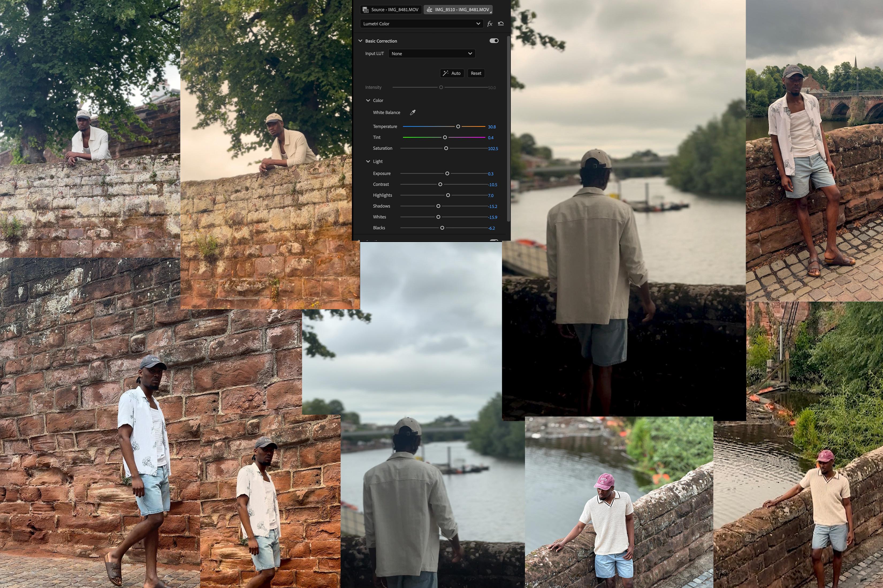Open the Input LUT dropdown
The image size is (883, 588).
click(x=432, y=54)
